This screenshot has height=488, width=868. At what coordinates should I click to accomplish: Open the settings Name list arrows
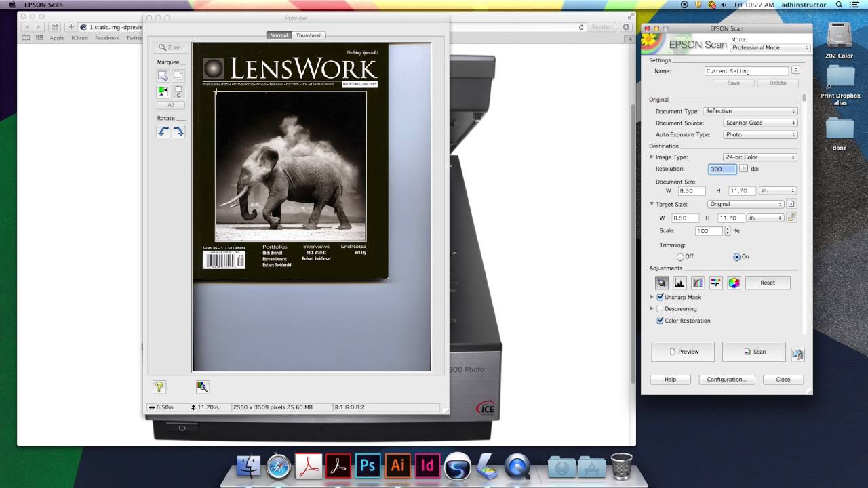coord(795,70)
